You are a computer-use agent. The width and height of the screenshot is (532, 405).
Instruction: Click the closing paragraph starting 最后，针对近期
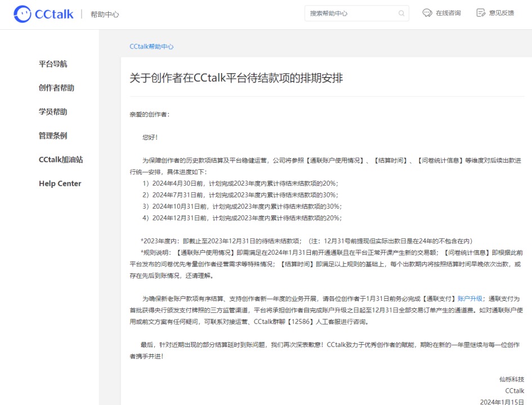(x=325, y=350)
